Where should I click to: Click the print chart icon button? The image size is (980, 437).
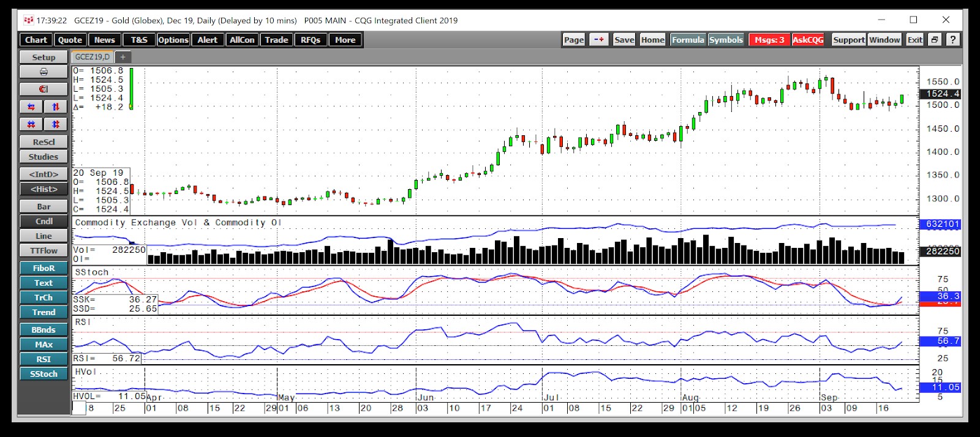(x=43, y=72)
